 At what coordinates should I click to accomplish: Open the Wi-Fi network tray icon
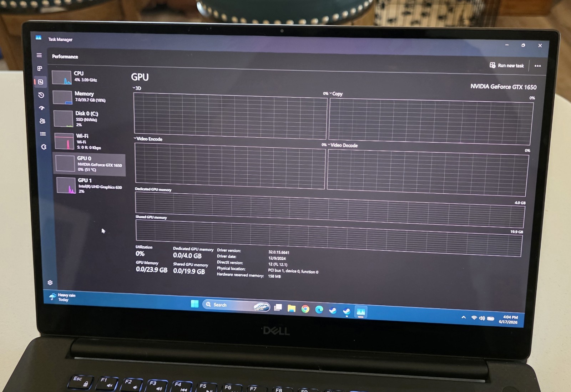(474, 318)
